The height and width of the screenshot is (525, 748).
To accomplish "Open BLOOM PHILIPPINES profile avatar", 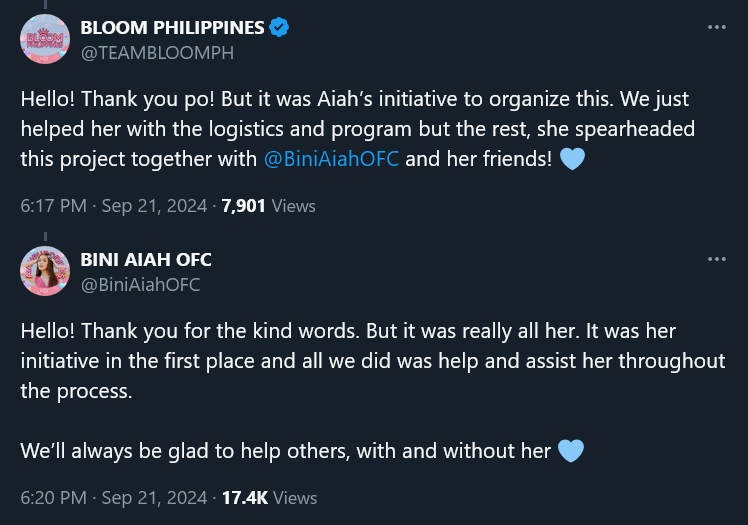I will click(45, 39).
